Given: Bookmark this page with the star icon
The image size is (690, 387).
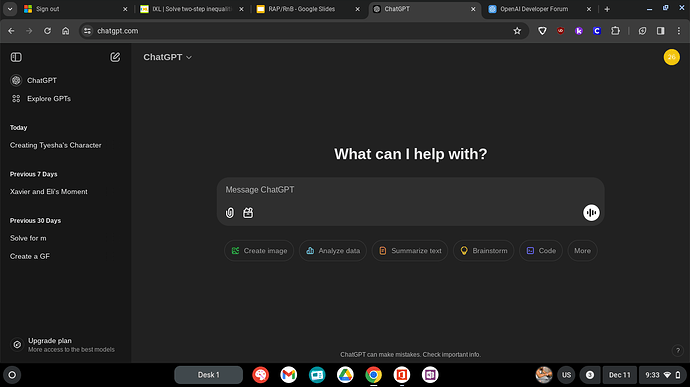Looking at the screenshot, I should 517,31.
